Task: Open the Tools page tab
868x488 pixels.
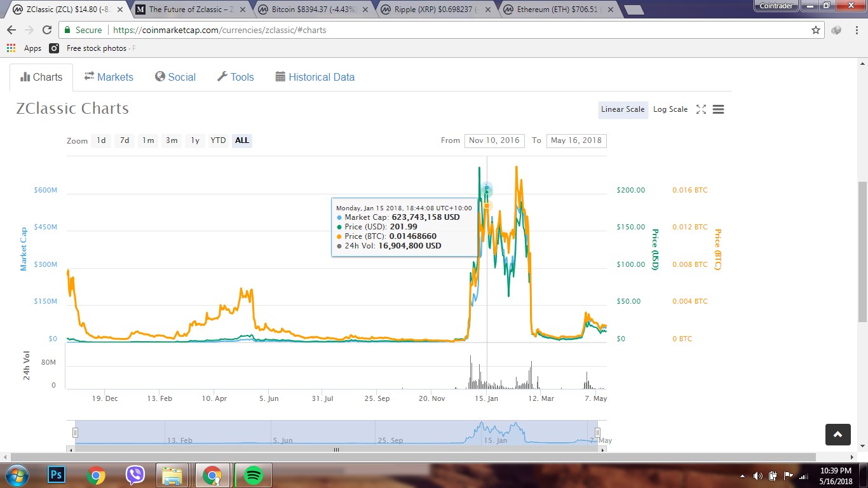Action: (x=235, y=77)
